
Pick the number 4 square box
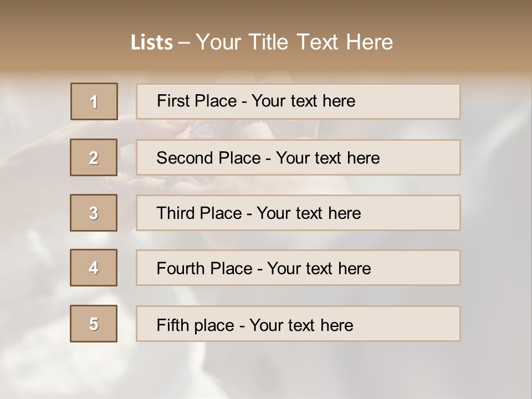(94, 268)
